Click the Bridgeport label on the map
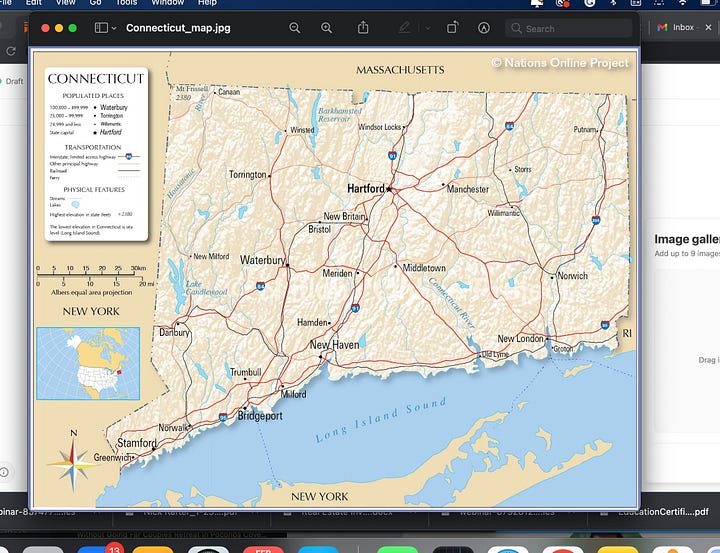Image resolution: width=720 pixels, height=553 pixels. pyautogui.click(x=260, y=416)
